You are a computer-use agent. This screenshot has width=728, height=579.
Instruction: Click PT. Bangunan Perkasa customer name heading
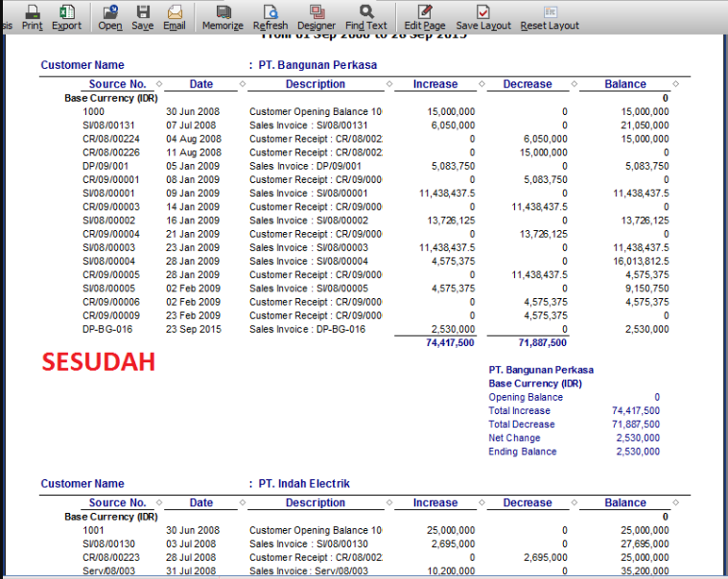317,65
